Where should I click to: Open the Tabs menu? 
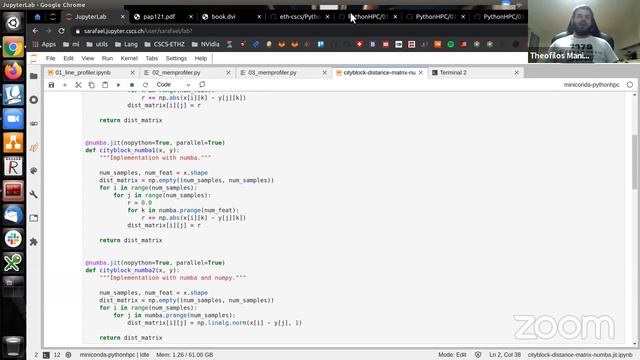coord(151,58)
